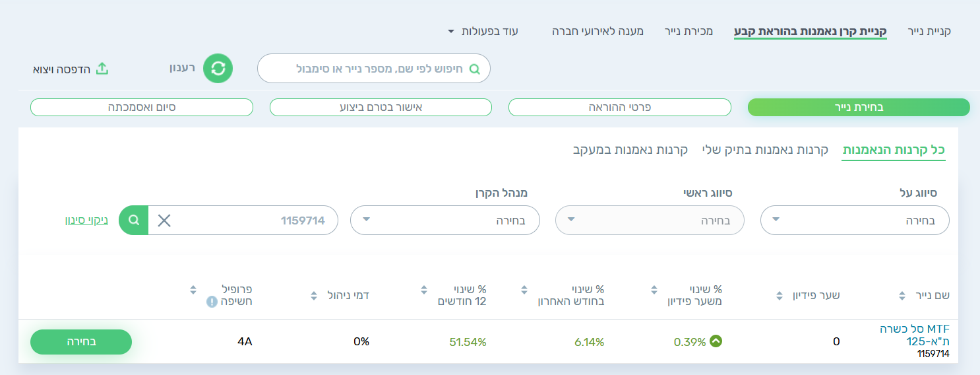Go to the מכירת נייר menu item
This screenshot has width=980, height=375.
click(689, 31)
